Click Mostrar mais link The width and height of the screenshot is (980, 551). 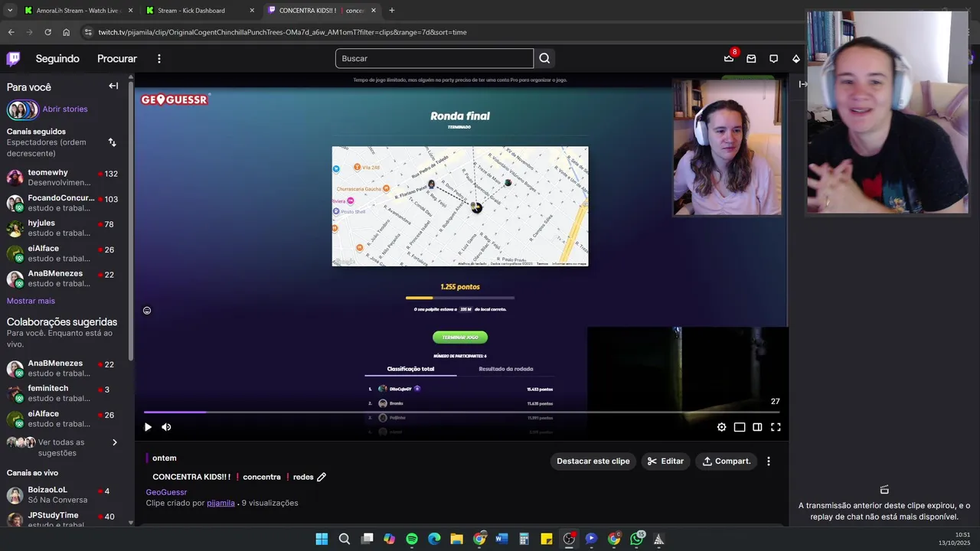tap(31, 301)
